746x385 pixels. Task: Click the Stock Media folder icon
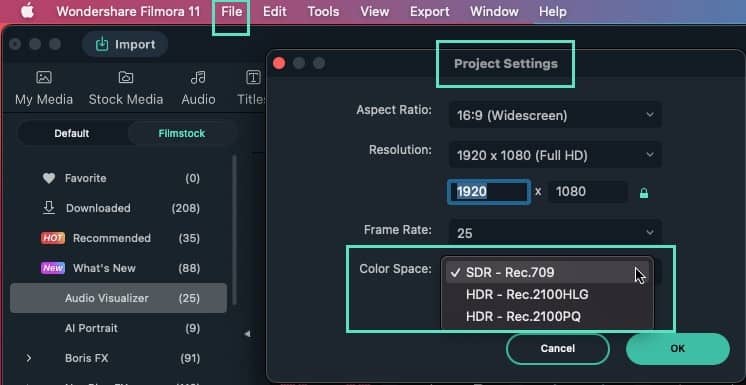point(126,77)
